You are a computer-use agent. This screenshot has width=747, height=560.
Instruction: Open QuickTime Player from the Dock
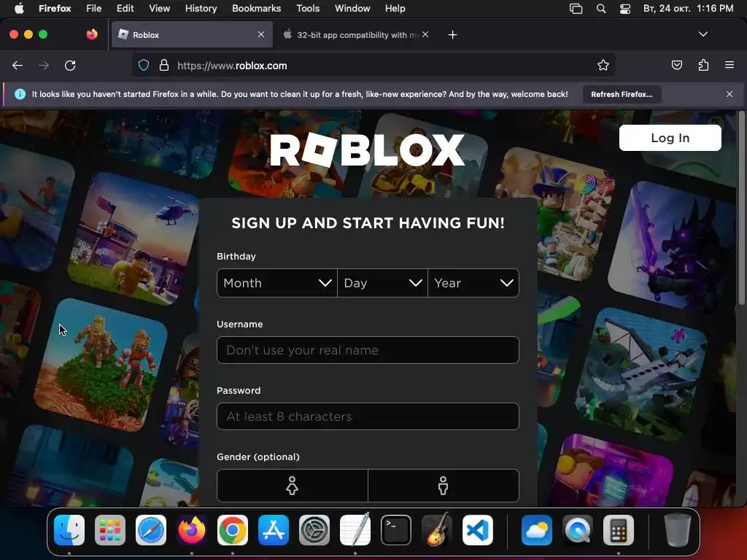578,530
